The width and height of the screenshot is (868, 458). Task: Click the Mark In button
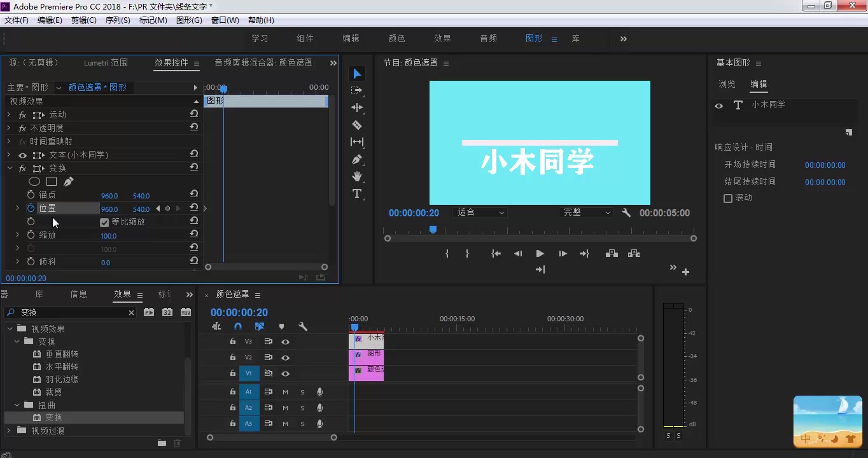447,253
